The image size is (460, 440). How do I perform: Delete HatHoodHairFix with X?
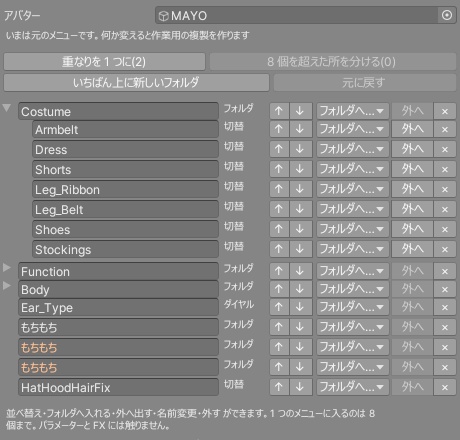(445, 387)
